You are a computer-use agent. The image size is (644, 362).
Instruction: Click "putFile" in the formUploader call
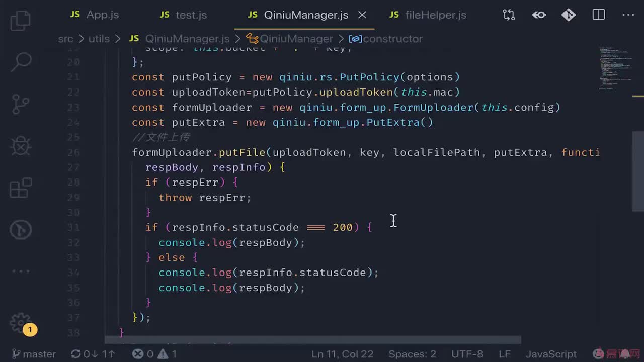tap(242, 152)
